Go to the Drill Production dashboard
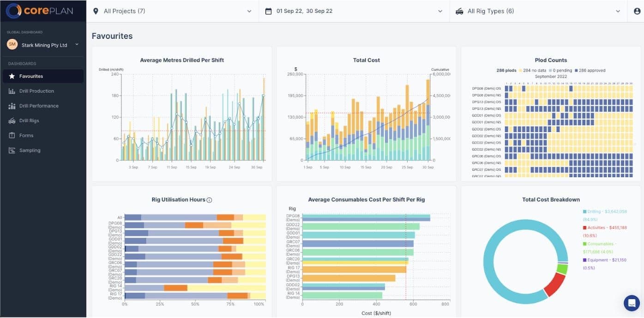Viewport: 644px width, 318px height. (36, 91)
